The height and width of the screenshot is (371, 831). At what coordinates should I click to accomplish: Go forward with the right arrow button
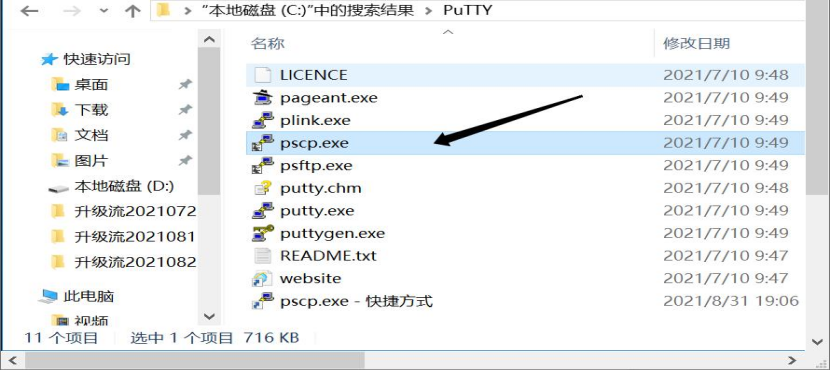73,11
